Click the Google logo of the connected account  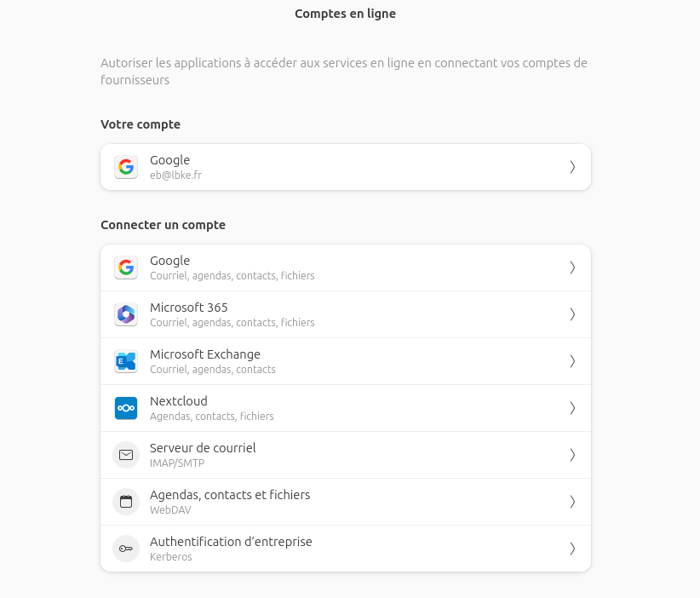126,167
